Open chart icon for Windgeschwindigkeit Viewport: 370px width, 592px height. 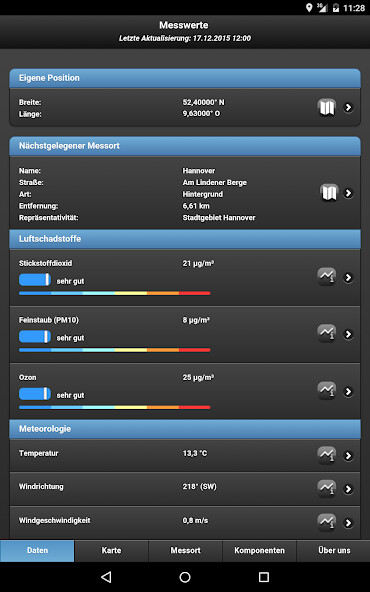pyautogui.click(x=327, y=523)
